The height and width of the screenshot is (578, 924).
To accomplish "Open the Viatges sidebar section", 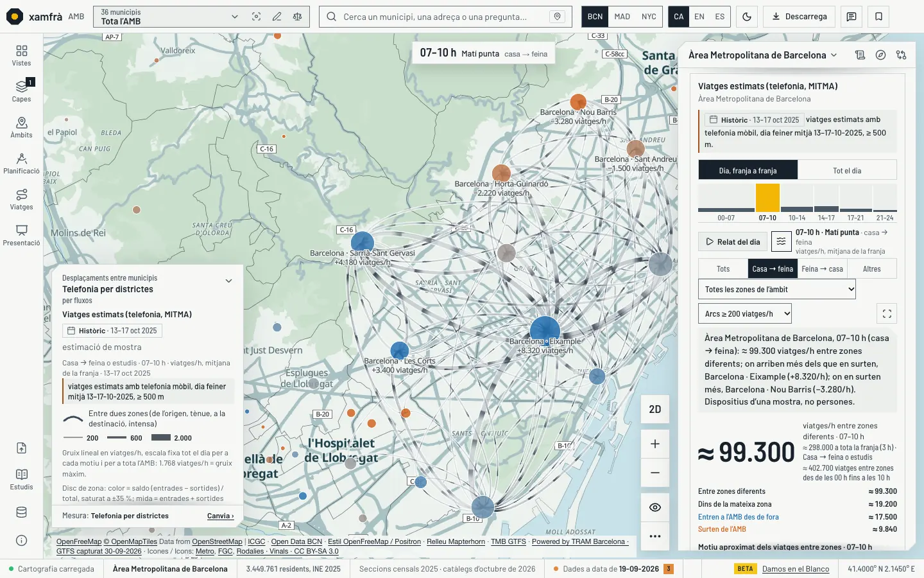I will click(21, 199).
